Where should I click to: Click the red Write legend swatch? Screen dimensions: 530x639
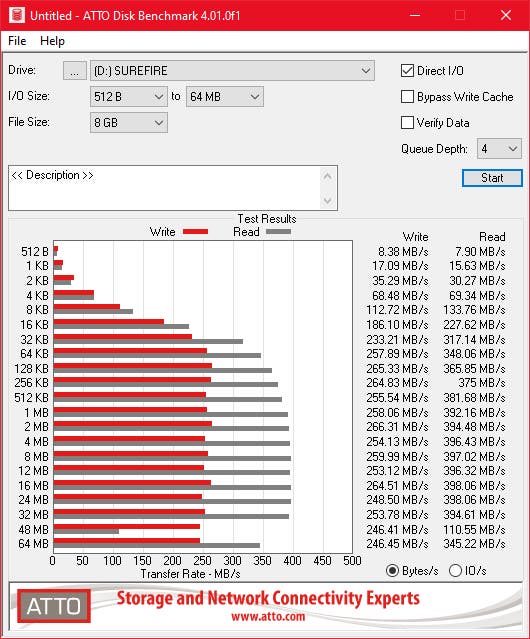pos(196,231)
